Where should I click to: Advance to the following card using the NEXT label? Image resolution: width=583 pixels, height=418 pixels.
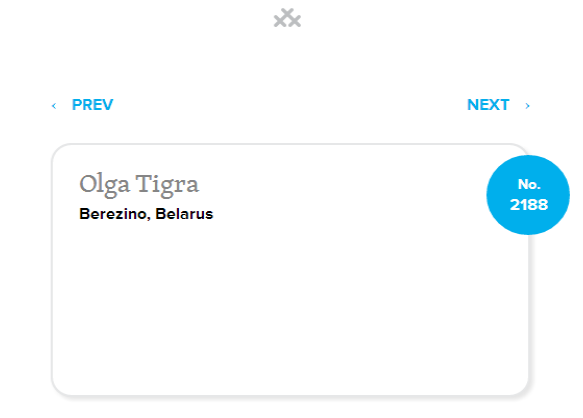click(488, 105)
